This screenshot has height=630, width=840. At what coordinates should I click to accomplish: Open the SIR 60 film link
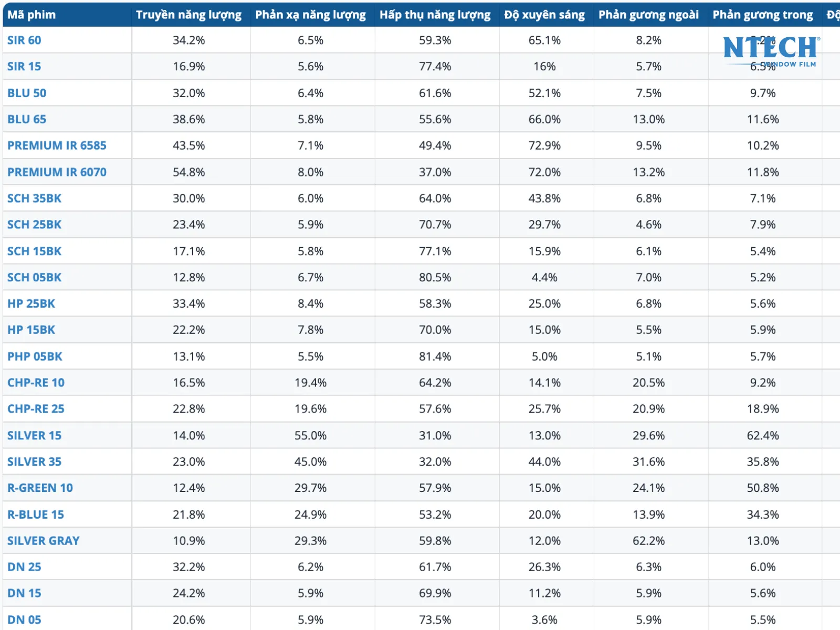[x=24, y=40]
